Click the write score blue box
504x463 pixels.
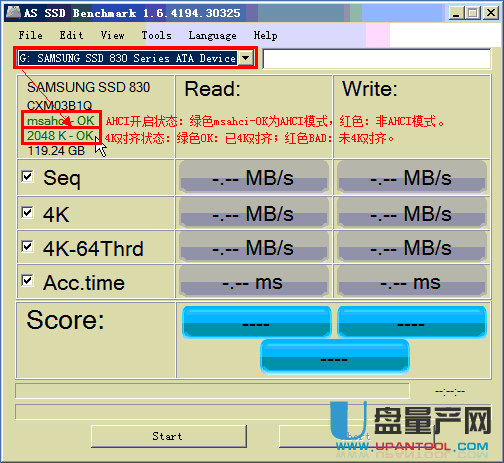[412, 322]
